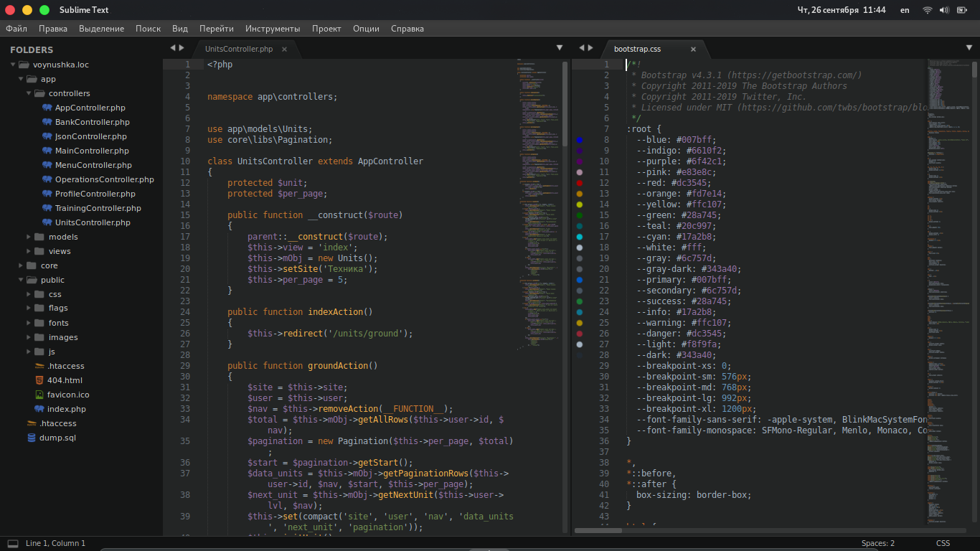Open the battery indicator in top bar
The image size is (980, 551).
point(962,10)
